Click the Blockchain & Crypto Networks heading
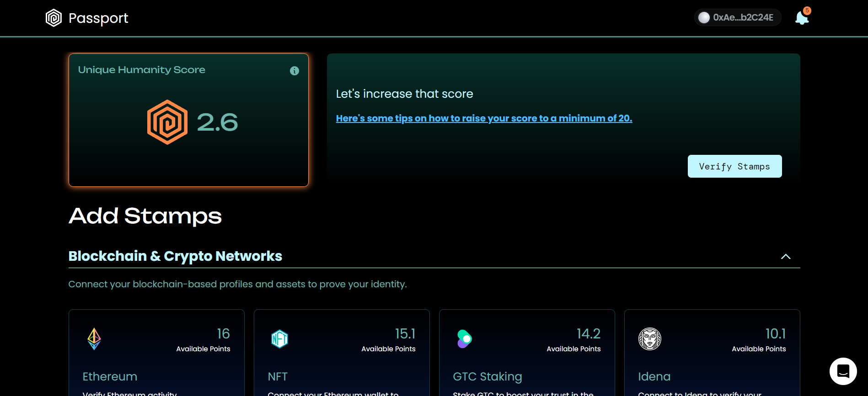868x396 pixels. (175, 256)
